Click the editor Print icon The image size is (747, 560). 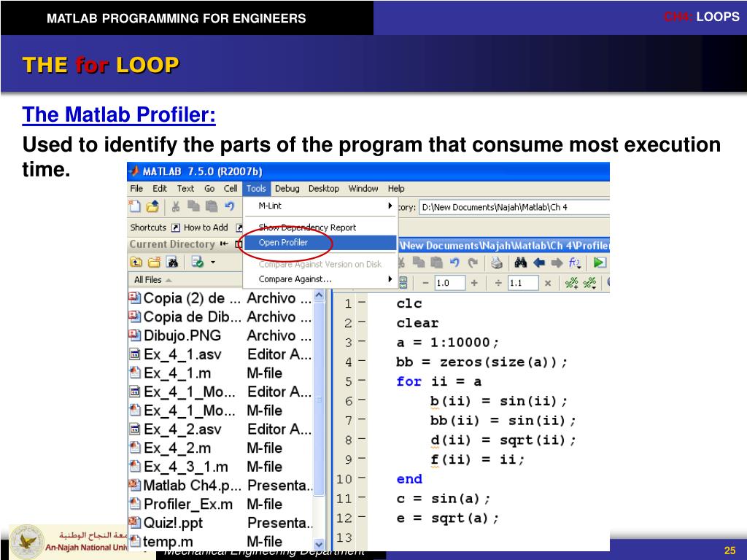tap(497, 262)
